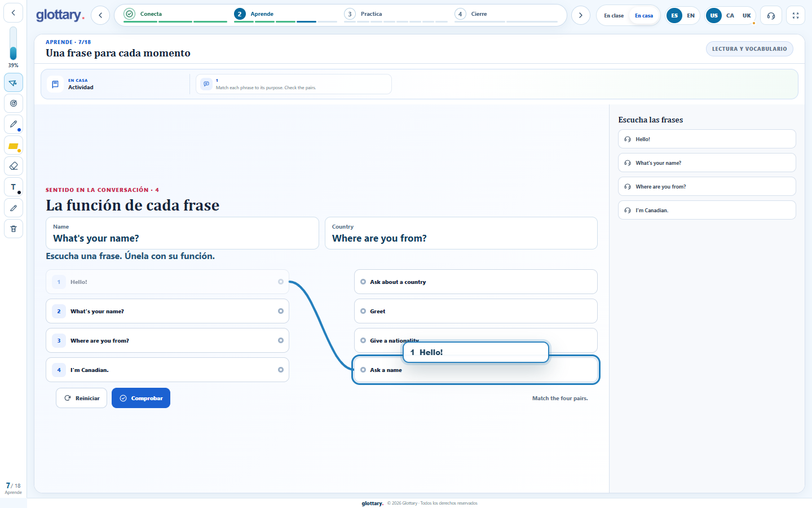Switch to En casa mode
The image size is (812, 508).
[644, 15]
